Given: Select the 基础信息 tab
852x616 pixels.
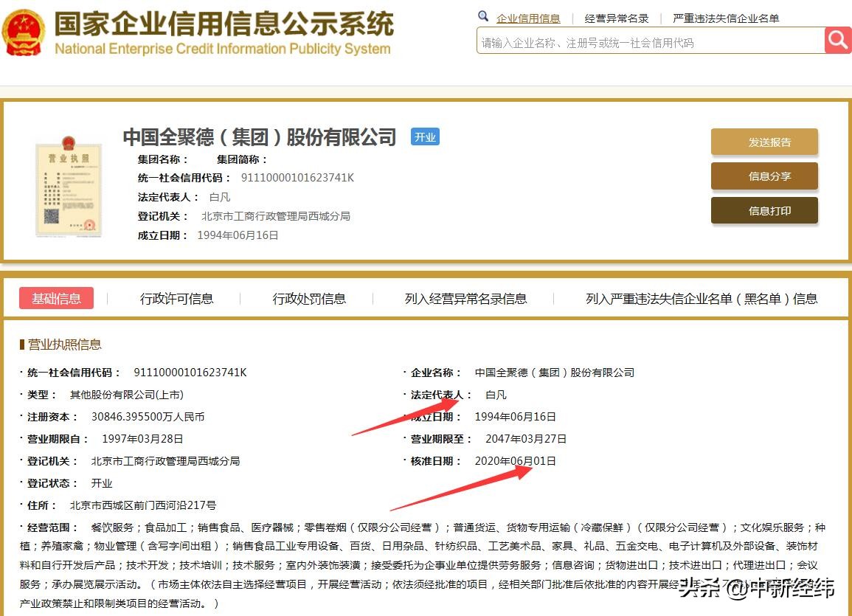Looking at the screenshot, I should click(x=57, y=298).
